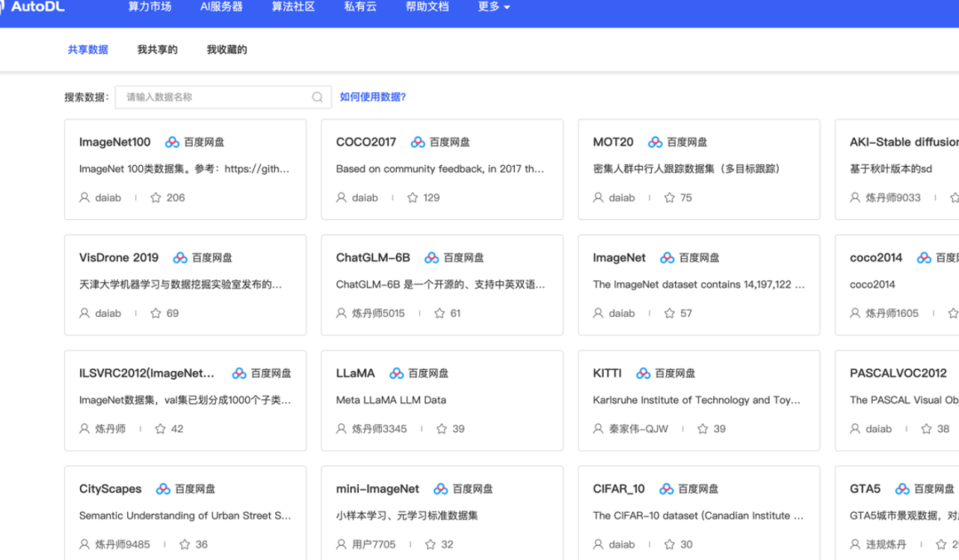Click 小样本学习、元学习标准数据集 description

(x=407, y=516)
